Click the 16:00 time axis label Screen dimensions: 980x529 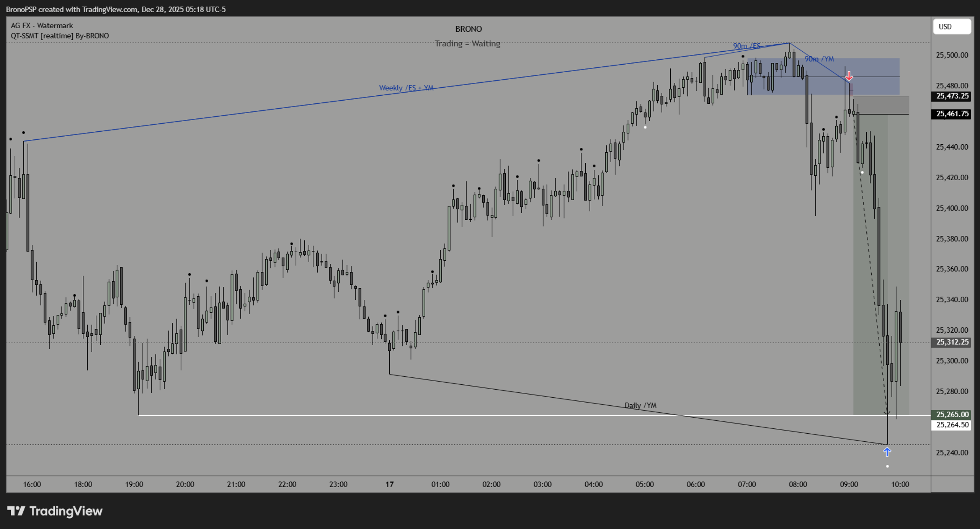pos(32,484)
